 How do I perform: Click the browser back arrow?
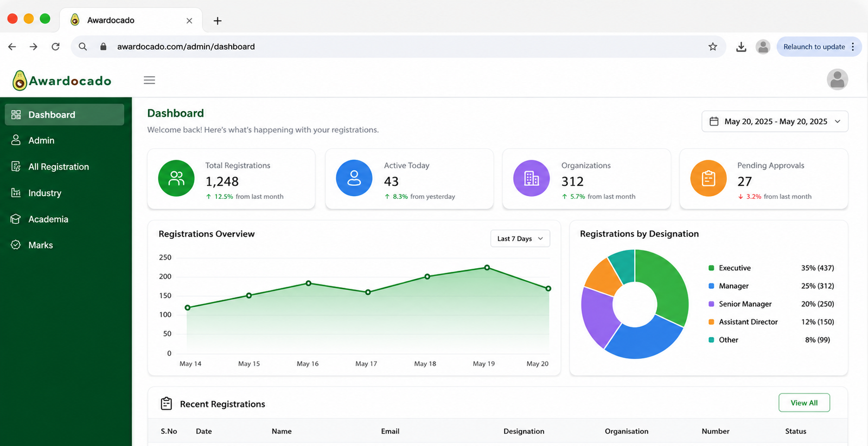[12, 47]
